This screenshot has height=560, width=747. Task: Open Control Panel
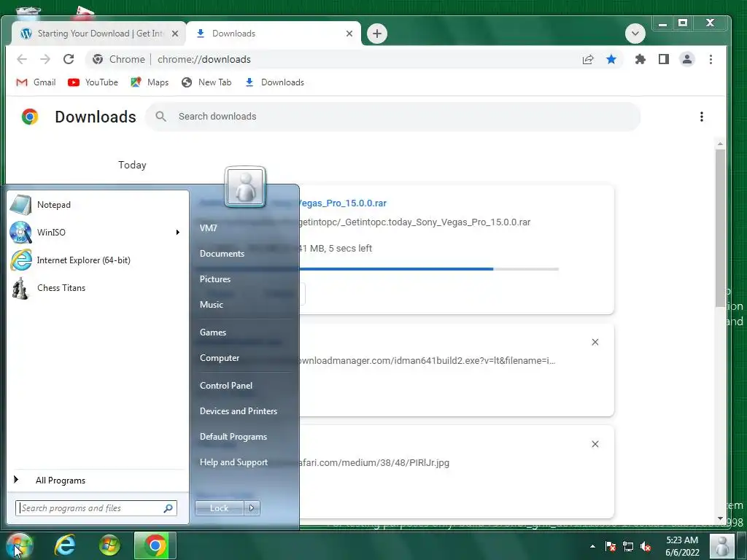tap(226, 386)
